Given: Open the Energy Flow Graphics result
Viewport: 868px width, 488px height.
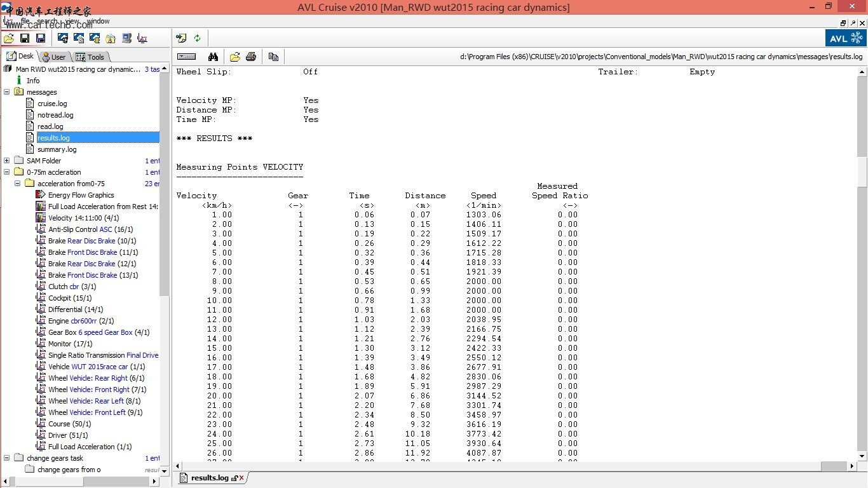Looking at the screenshot, I should (x=81, y=195).
